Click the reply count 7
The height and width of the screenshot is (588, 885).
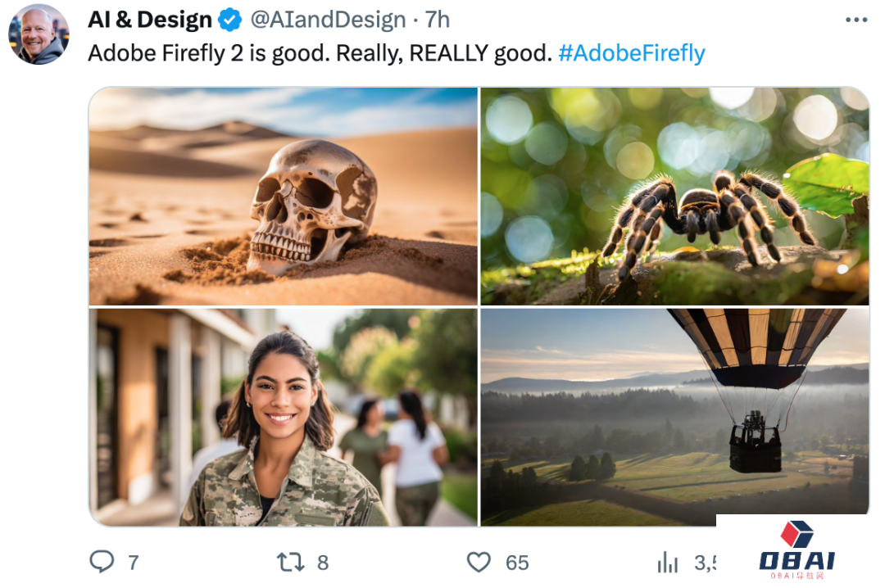click(134, 563)
